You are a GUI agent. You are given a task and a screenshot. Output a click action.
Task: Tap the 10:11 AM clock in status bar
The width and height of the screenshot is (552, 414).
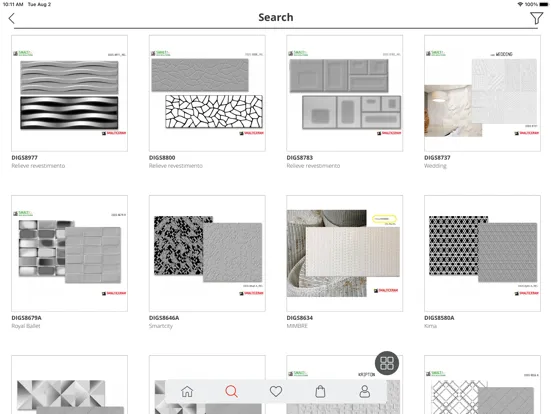click(13, 4)
